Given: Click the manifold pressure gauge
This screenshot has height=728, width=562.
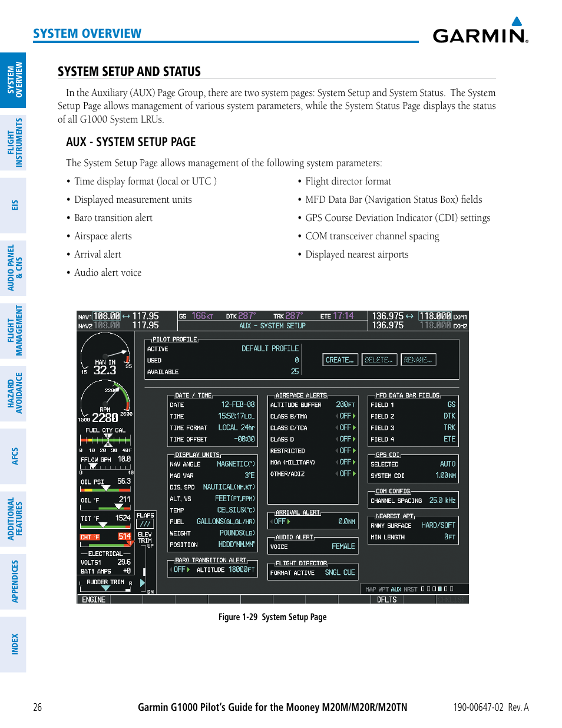Looking at the screenshot, I should [x=105, y=354].
